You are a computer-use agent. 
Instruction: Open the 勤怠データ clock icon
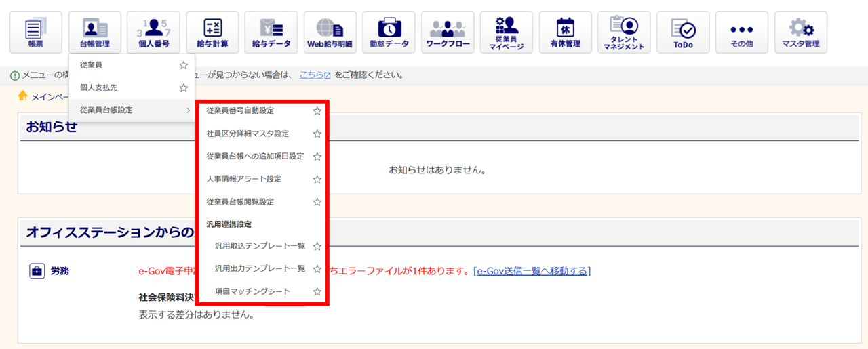pos(389,33)
